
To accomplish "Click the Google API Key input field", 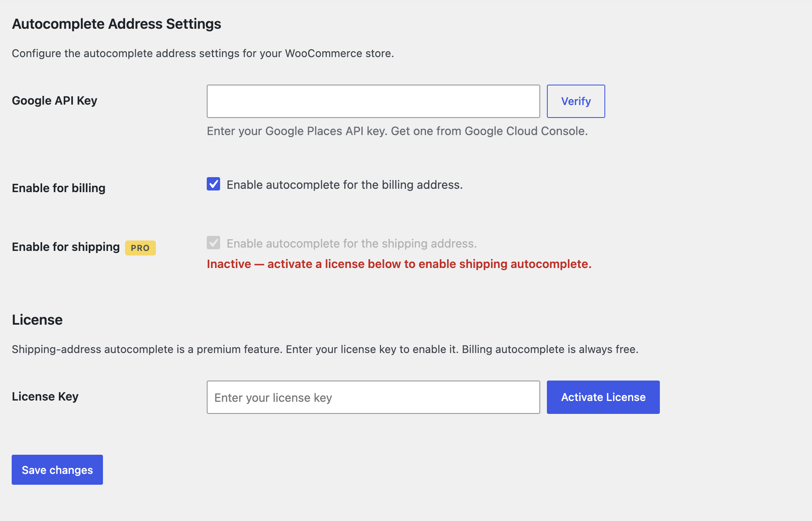I will 373,101.
